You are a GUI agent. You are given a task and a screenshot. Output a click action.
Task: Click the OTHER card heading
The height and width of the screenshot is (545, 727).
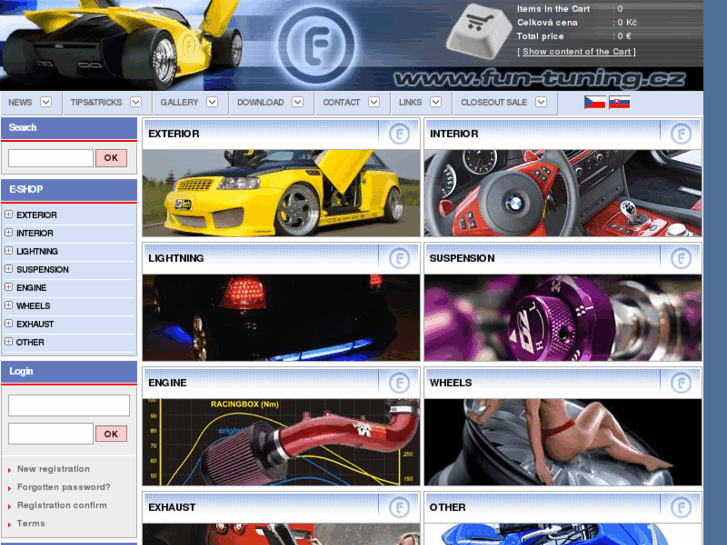click(447, 507)
